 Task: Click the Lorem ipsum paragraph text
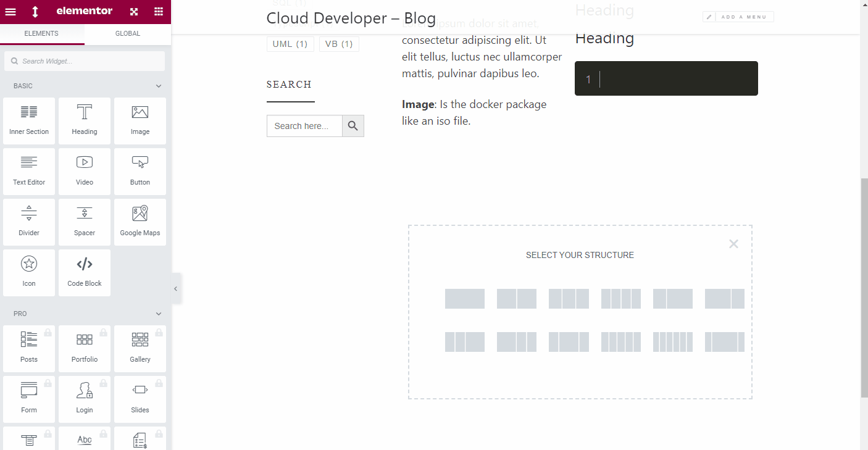[482, 49]
